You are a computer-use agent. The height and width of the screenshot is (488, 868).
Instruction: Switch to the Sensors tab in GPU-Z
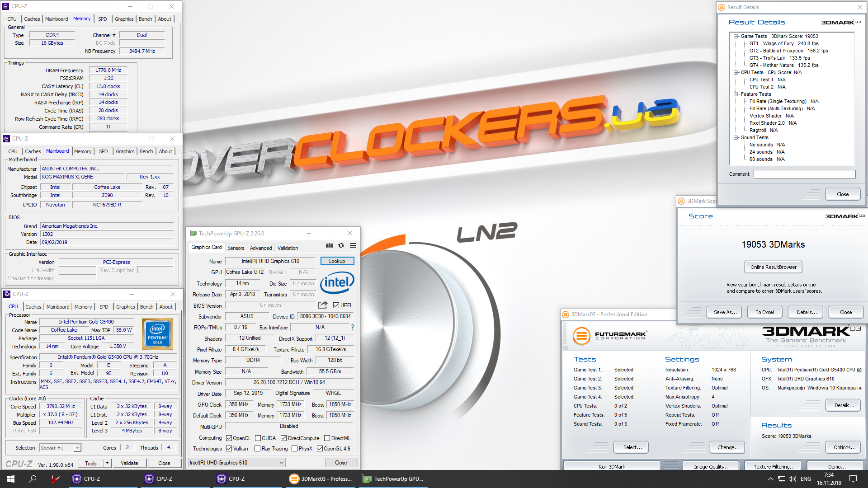[236, 248]
